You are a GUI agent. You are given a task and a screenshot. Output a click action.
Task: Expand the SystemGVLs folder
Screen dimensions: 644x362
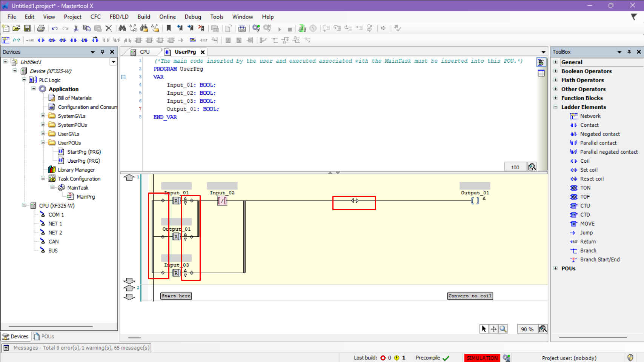click(x=43, y=116)
